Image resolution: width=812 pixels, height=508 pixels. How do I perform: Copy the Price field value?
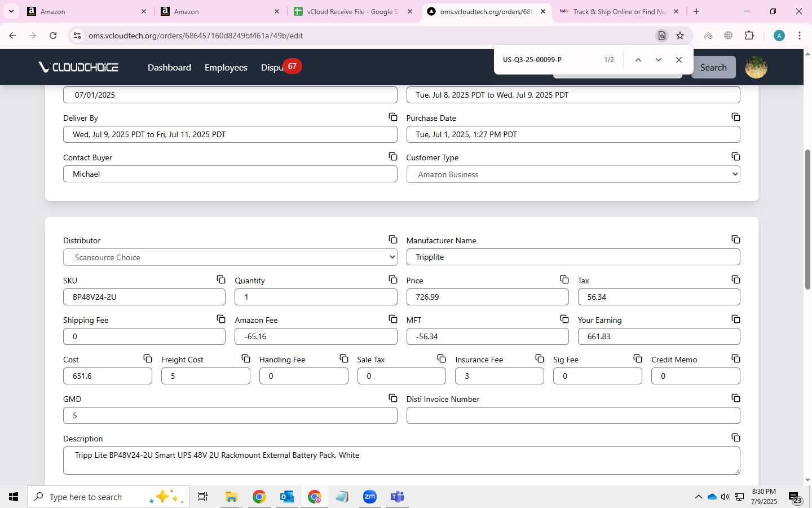[564, 279]
